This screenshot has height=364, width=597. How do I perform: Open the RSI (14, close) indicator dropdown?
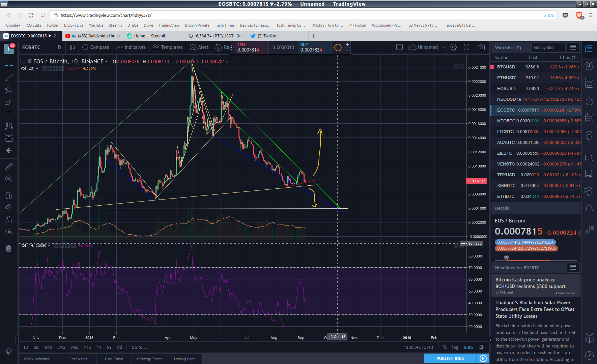click(x=49, y=245)
